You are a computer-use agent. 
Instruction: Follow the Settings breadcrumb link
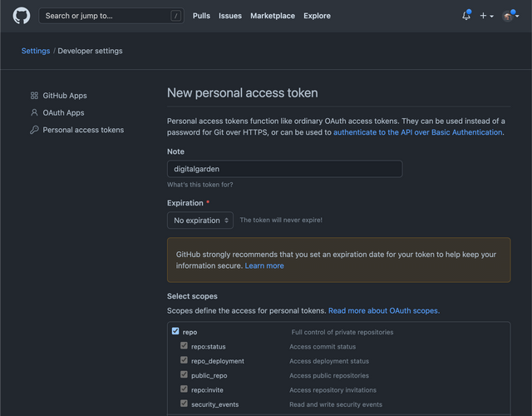(36, 51)
